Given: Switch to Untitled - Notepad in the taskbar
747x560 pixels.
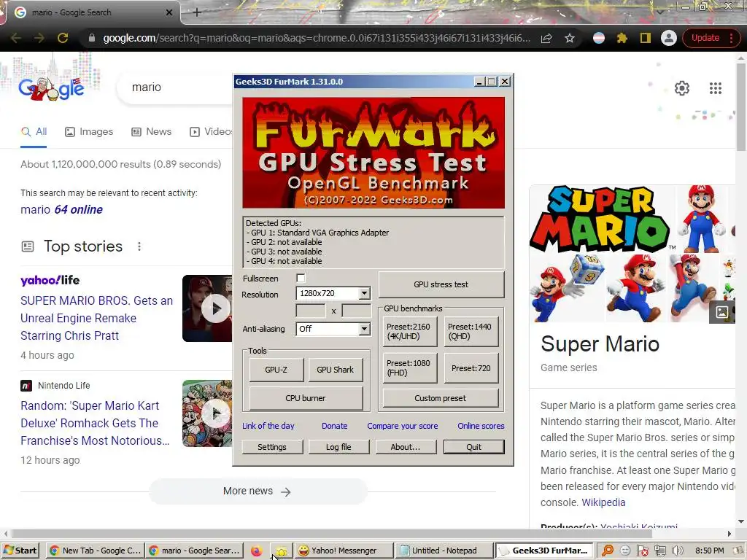Looking at the screenshot, I should 444,551.
